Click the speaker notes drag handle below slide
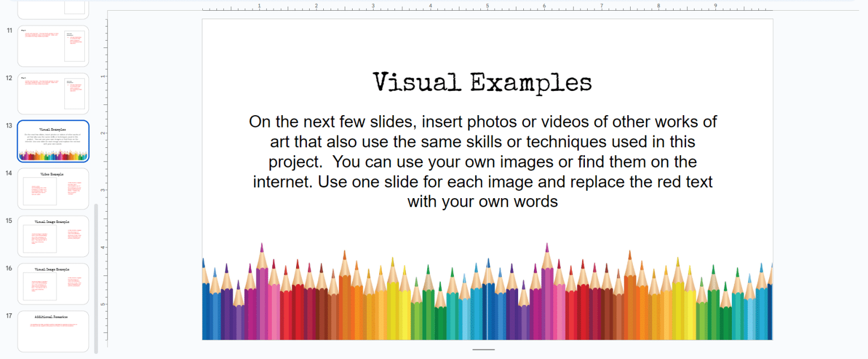This screenshot has height=359, width=868. (x=483, y=349)
